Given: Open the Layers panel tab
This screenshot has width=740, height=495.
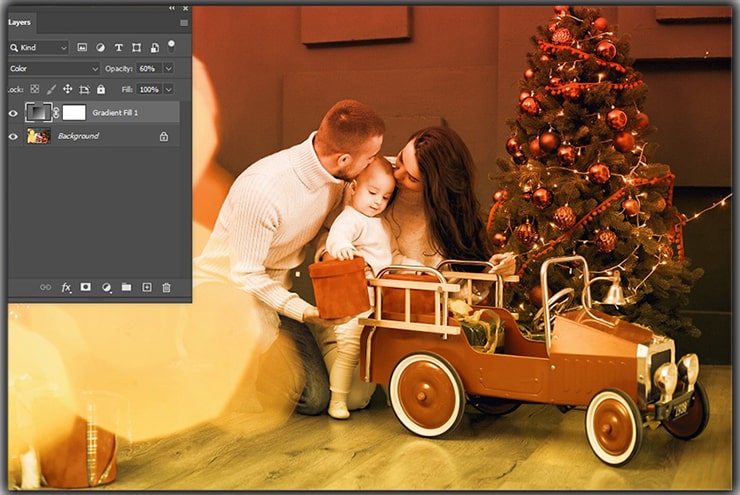Looking at the screenshot, I should 19,22.
